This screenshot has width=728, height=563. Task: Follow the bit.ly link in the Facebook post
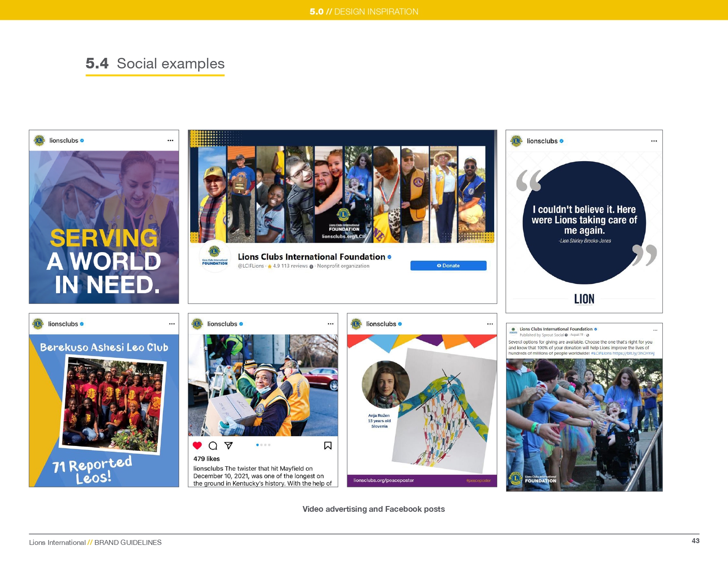tap(634, 353)
